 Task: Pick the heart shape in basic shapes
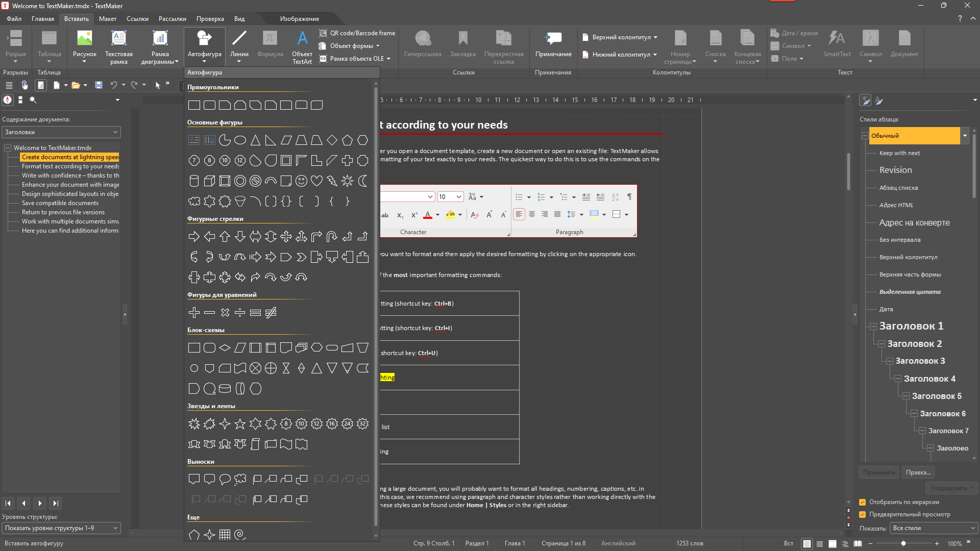317,181
